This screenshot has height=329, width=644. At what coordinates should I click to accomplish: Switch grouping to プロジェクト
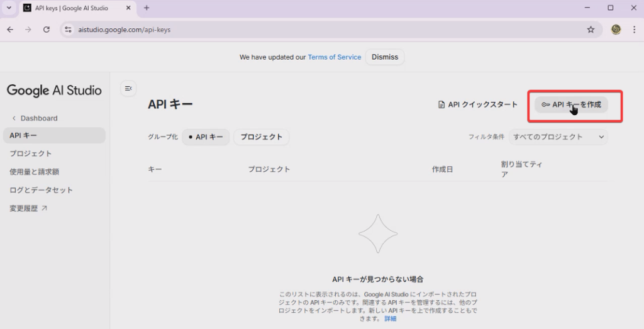tap(261, 137)
